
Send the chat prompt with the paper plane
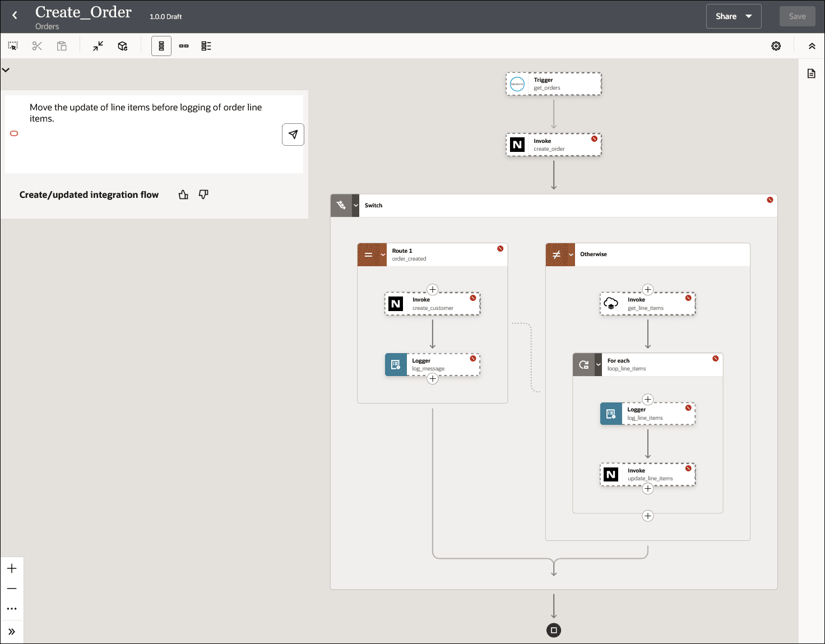point(293,135)
